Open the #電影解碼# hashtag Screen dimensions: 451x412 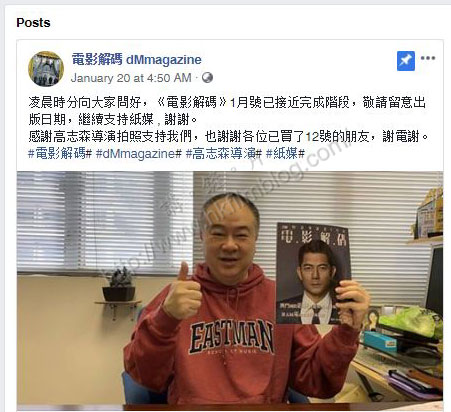click(x=60, y=153)
